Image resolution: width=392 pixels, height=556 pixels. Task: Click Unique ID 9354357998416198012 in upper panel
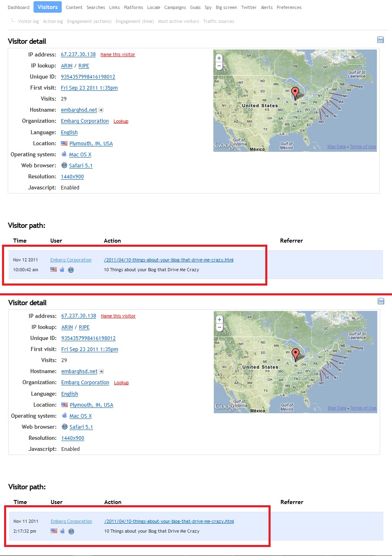[88, 77]
